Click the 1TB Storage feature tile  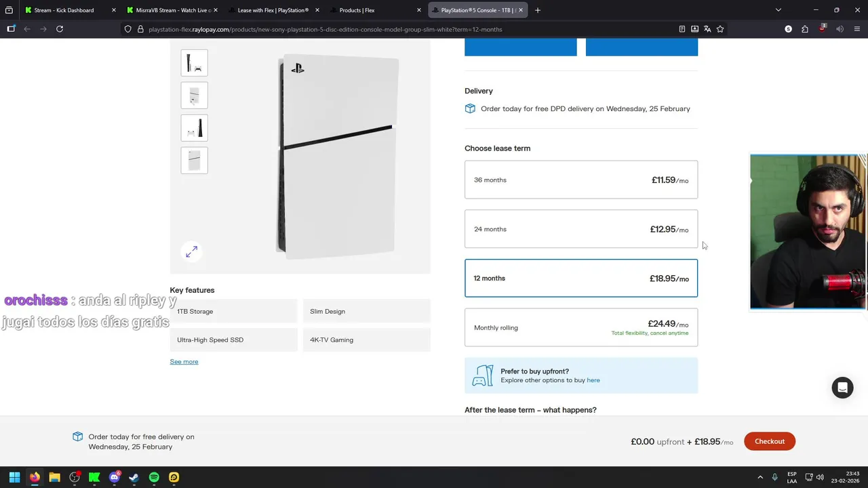point(233,311)
